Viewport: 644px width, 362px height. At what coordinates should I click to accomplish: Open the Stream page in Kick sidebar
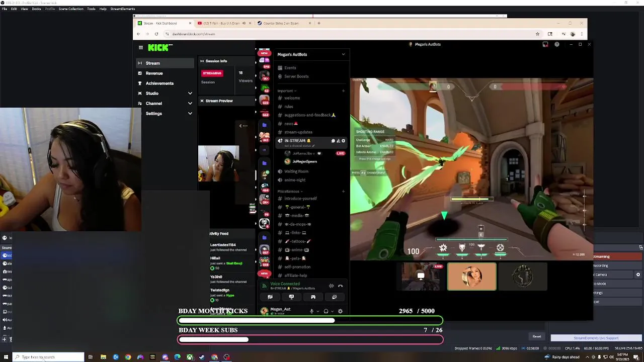point(165,63)
